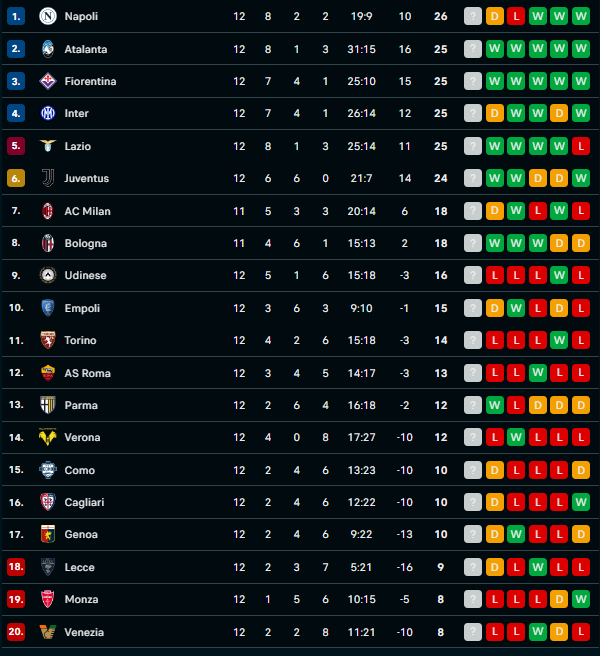Click the Atalanta team logo
Viewport: 600px width, 656px height.
47,49
